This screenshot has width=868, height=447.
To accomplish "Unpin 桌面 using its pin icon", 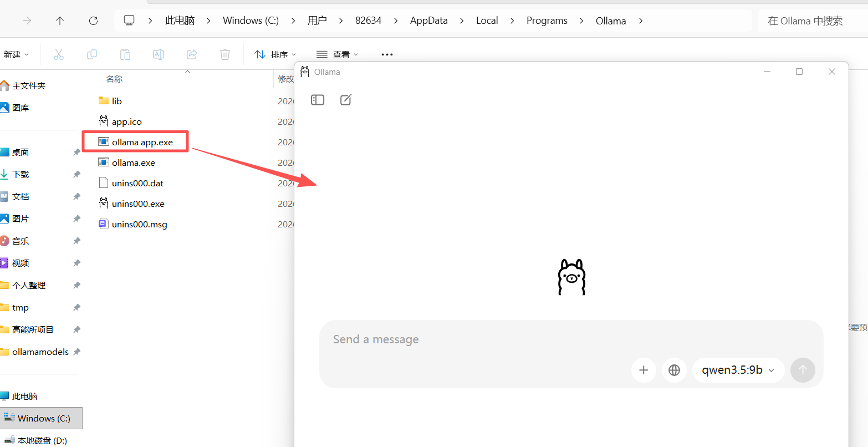I will pyautogui.click(x=76, y=152).
